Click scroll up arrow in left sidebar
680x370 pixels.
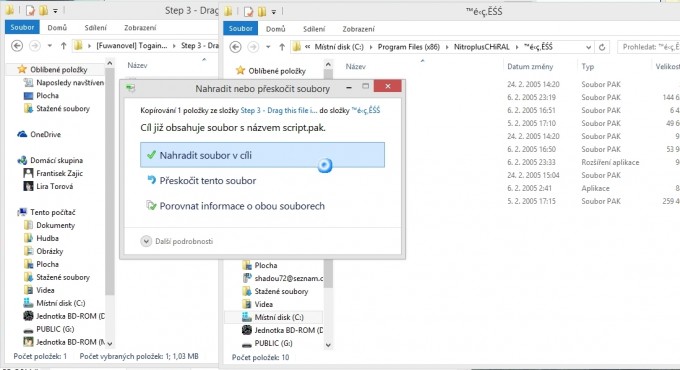click(110, 63)
